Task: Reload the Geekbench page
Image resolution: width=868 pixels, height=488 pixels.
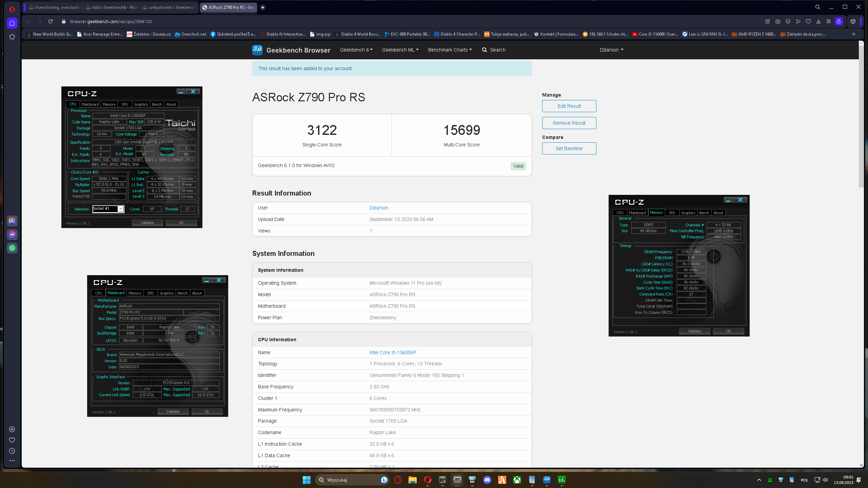Action: (51, 21)
